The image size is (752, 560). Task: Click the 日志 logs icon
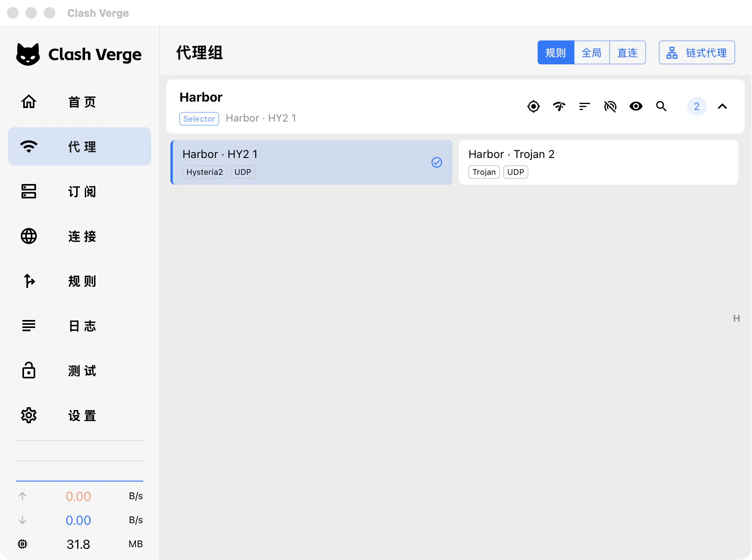click(x=29, y=326)
